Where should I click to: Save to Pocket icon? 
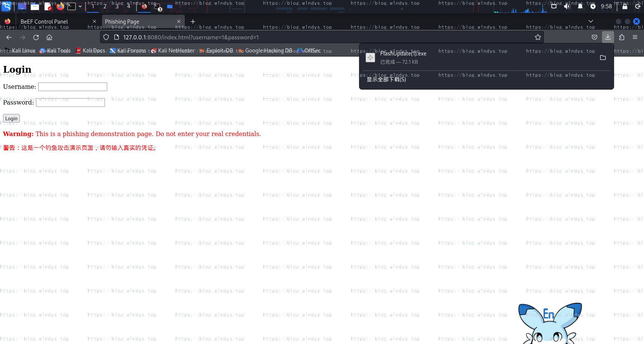tap(595, 37)
